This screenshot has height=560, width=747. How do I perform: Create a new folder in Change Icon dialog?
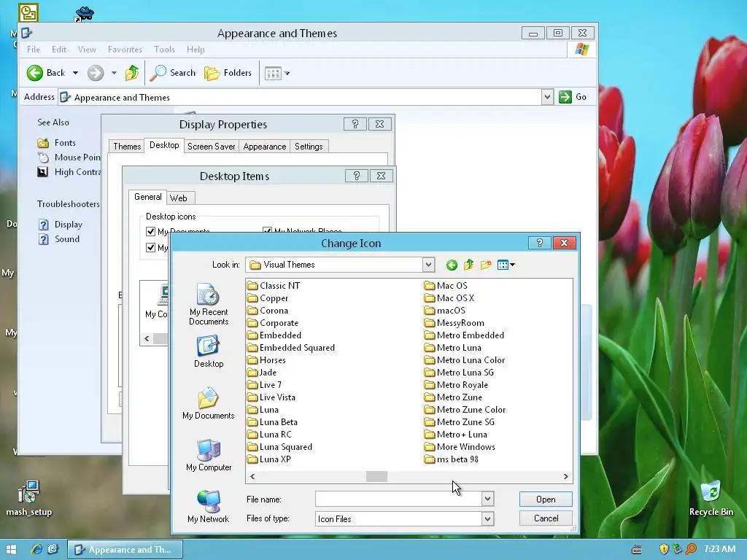[x=486, y=265]
